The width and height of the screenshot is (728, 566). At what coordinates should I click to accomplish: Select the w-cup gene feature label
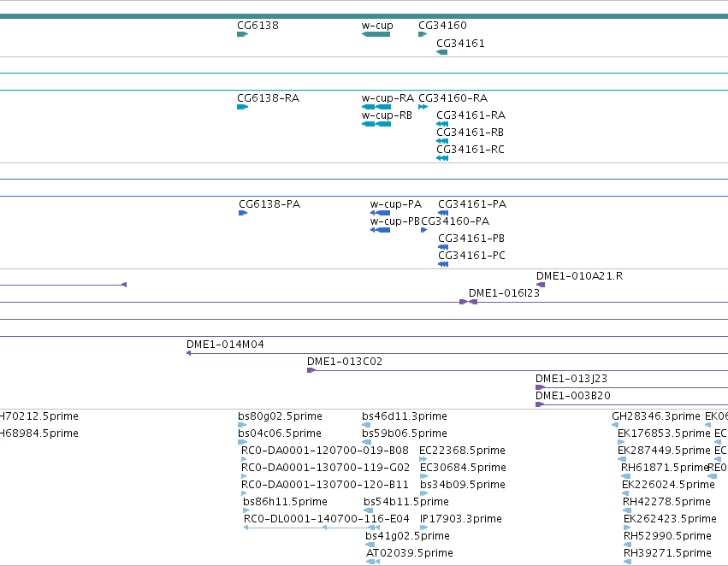pyautogui.click(x=377, y=26)
